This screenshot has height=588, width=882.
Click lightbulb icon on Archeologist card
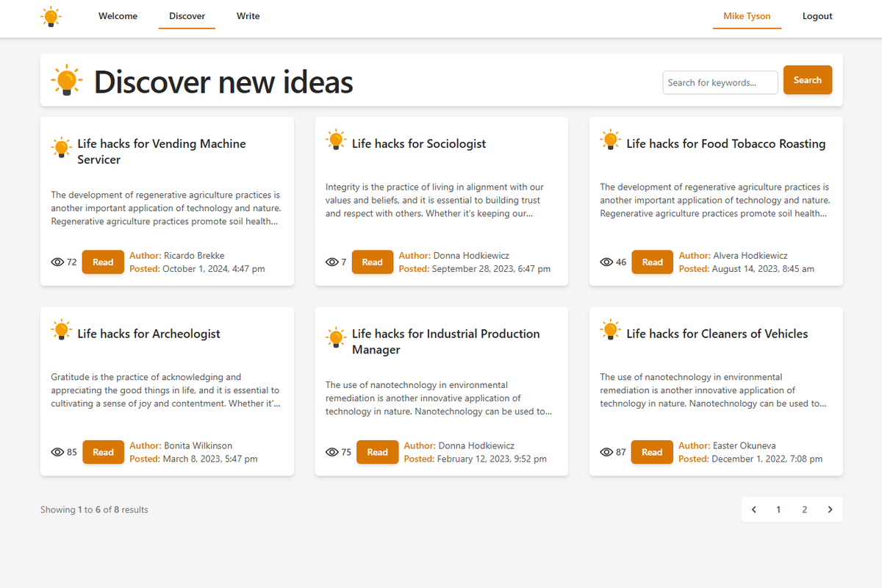tap(61, 330)
